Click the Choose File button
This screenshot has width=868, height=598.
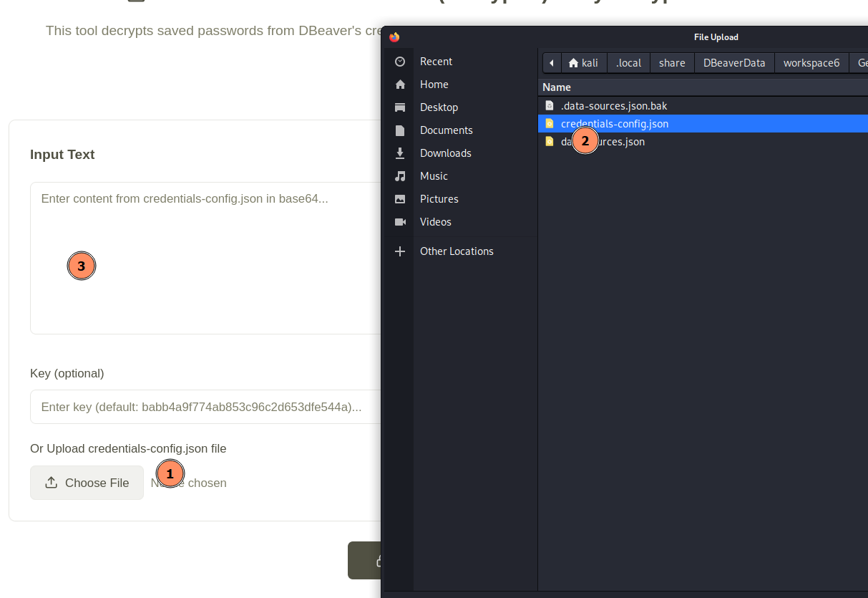pyautogui.click(x=87, y=482)
